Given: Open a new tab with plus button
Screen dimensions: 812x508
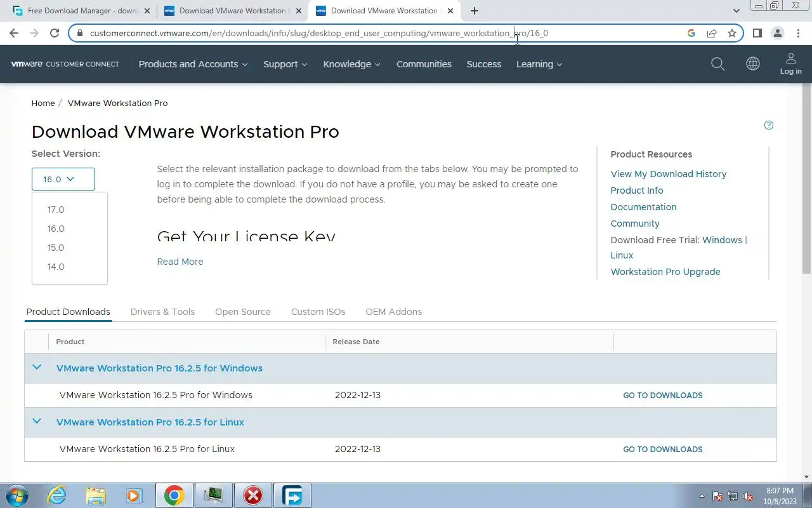Looking at the screenshot, I should (x=475, y=11).
